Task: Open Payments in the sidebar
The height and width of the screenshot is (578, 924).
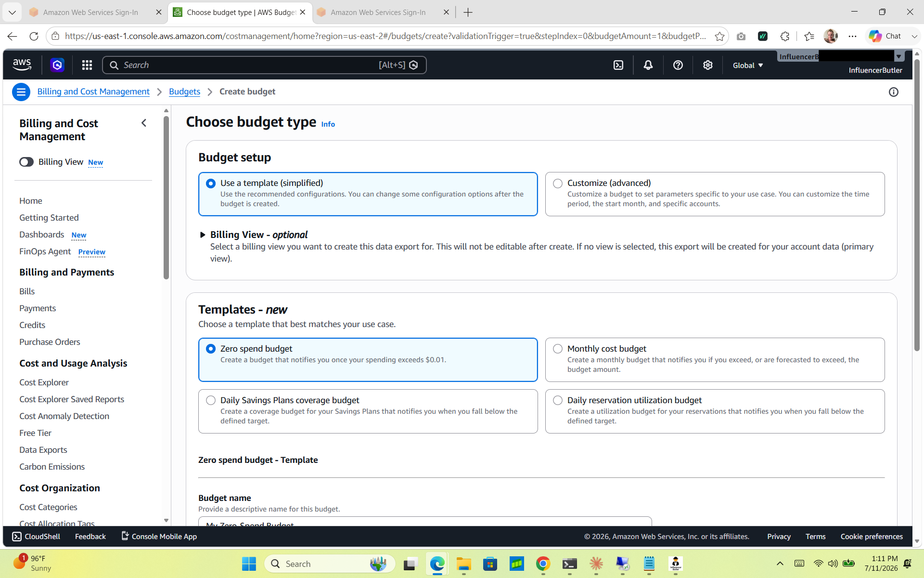Action: pyautogui.click(x=38, y=308)
